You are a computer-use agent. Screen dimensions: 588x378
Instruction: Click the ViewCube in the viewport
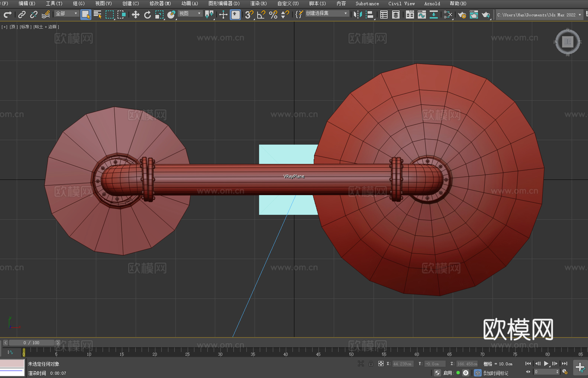[568, 42]
